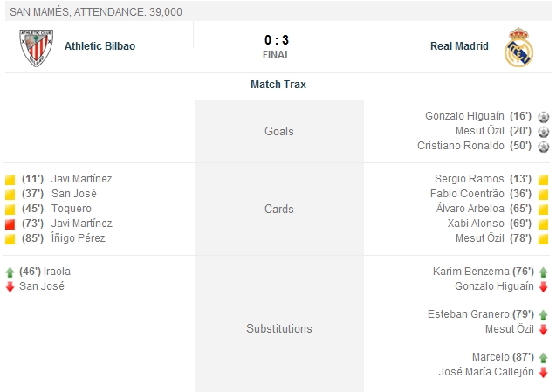Screen dimensions: 556x392
Task: Click green sub-in arrow beside Iraola
Action: [x=10, y=272]
